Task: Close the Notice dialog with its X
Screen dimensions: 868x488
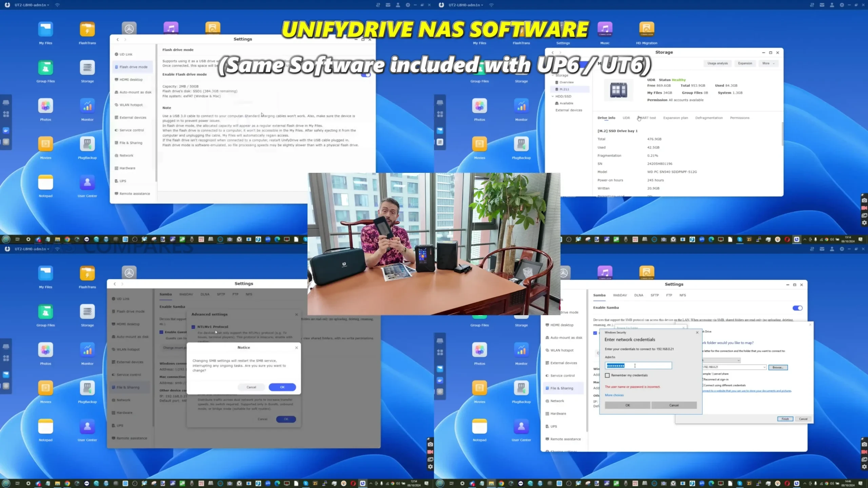Action: coord(296,347)
